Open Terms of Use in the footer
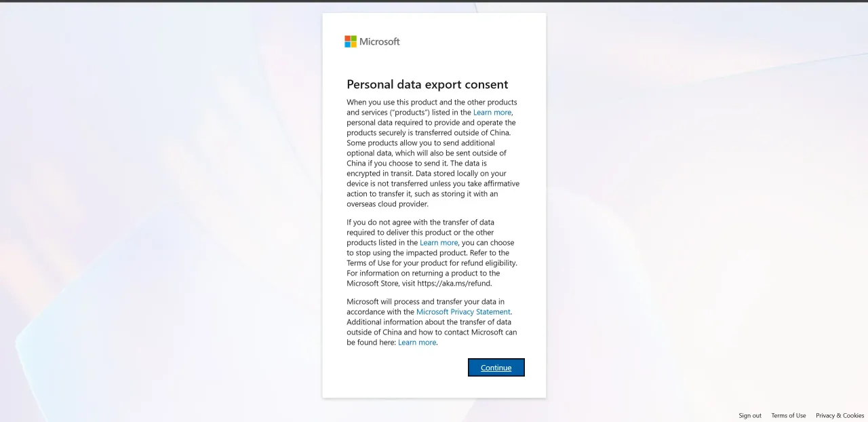This screenshot has height=422, width=868. [x=789, y=415]
